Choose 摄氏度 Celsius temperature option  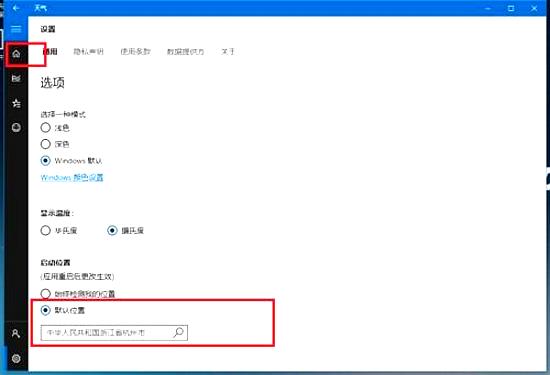click(x=112, y=230)
